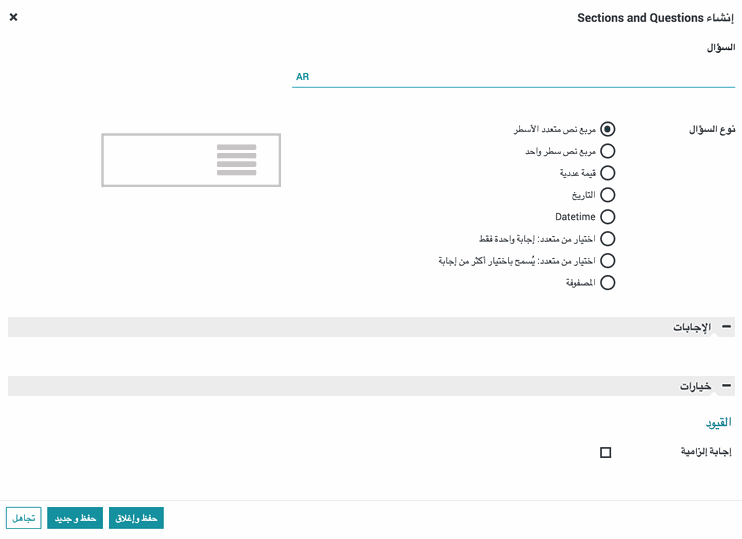Screen dimensions: 742x539
Task: Choose التاريخ question type
Action: [x=607, y=195]
